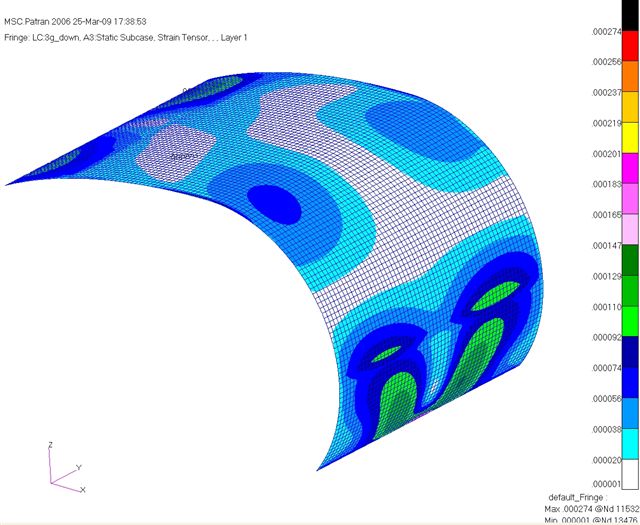Click the red swatch in the fringe legend

630,46
